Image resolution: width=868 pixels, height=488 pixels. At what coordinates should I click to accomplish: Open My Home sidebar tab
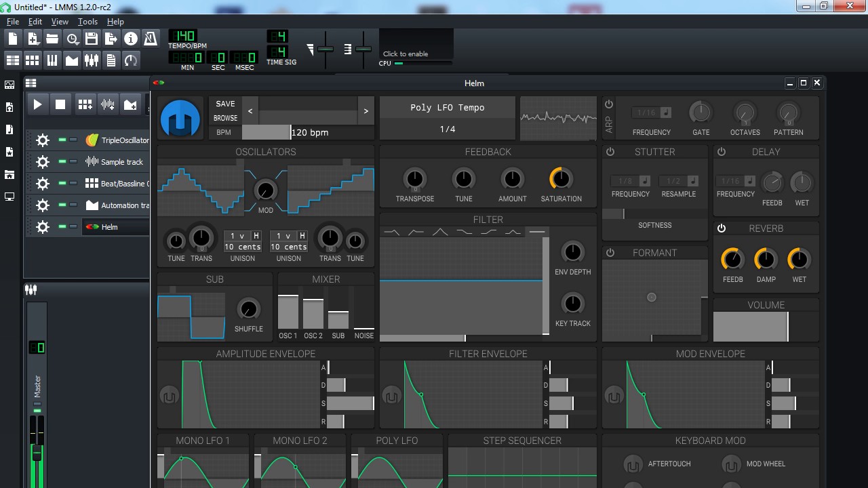(x=9, y=174)
